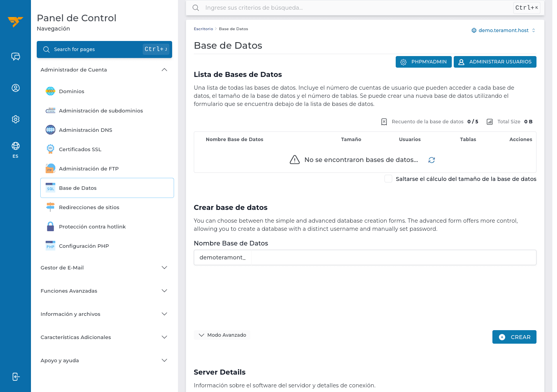The image size is (557, 392).
Task: Open Certificados SSL menu item
Action: coord(107,149)
